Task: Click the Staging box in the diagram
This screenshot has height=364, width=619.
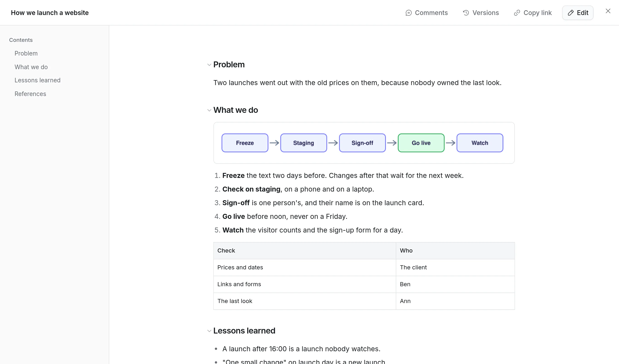Action: pyautogui.click(x=304, y=143)
